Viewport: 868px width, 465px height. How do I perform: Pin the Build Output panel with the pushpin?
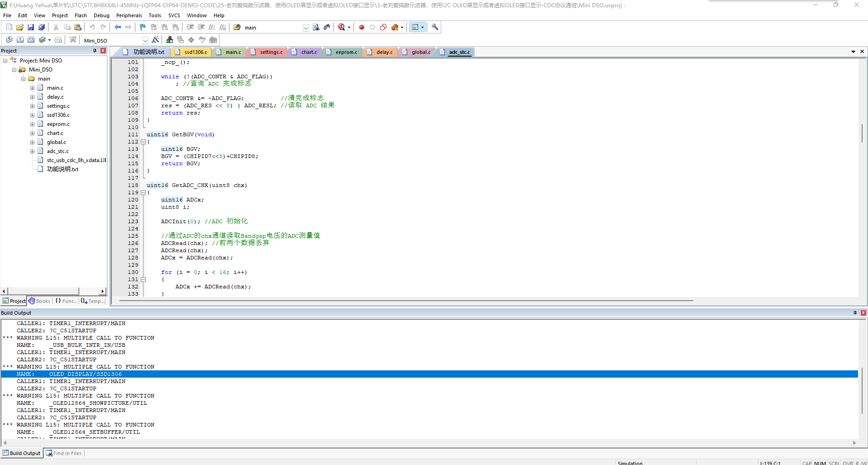(x=855, y=313)
